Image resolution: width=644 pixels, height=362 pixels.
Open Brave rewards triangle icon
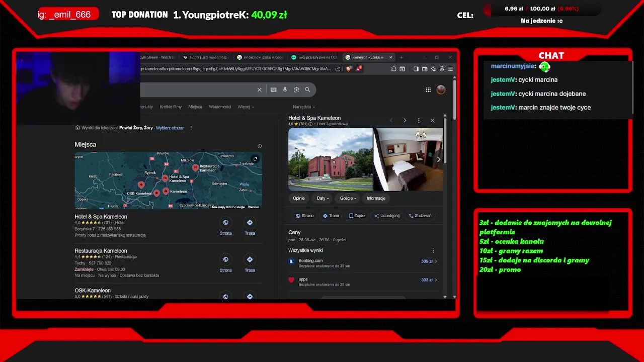pos(359,69)
